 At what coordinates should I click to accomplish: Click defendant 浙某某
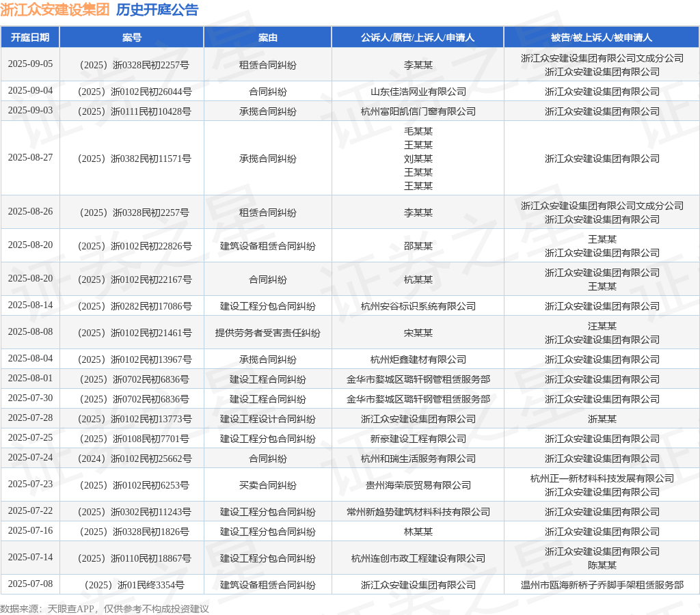click(x=602, y=419)
